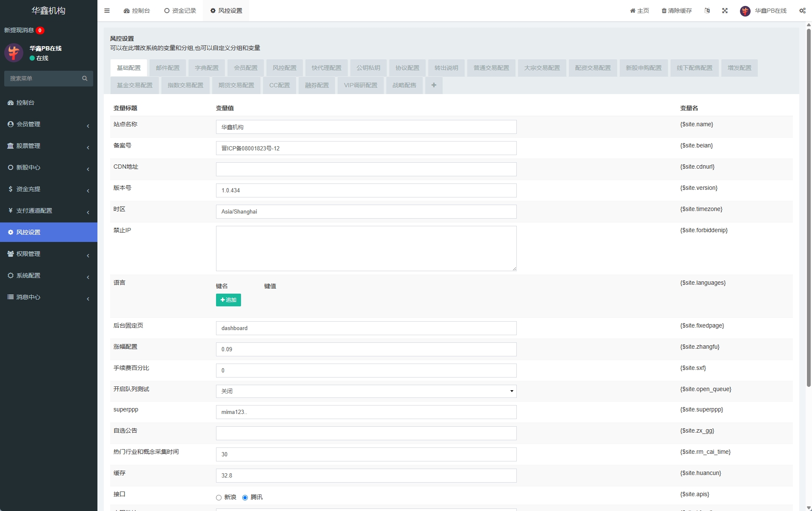Expand the 会员管理 sidebar menu

[48, 124]
